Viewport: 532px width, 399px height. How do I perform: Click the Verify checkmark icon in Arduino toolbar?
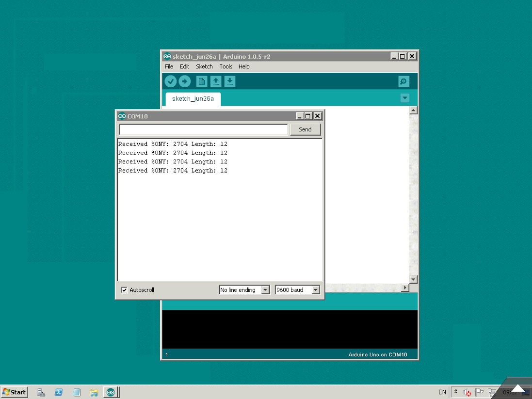click(170, 81)
